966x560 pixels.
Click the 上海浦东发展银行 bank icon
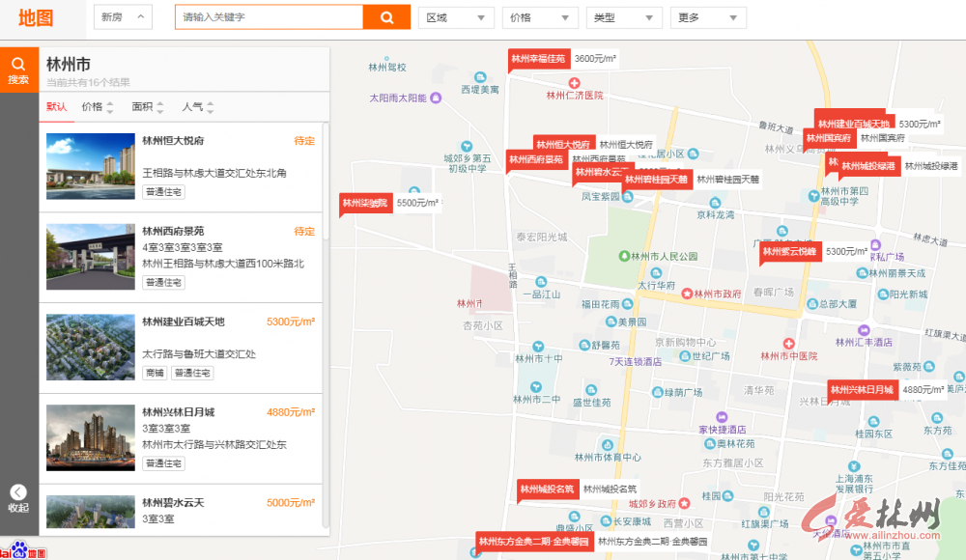[x=853, y=466]
